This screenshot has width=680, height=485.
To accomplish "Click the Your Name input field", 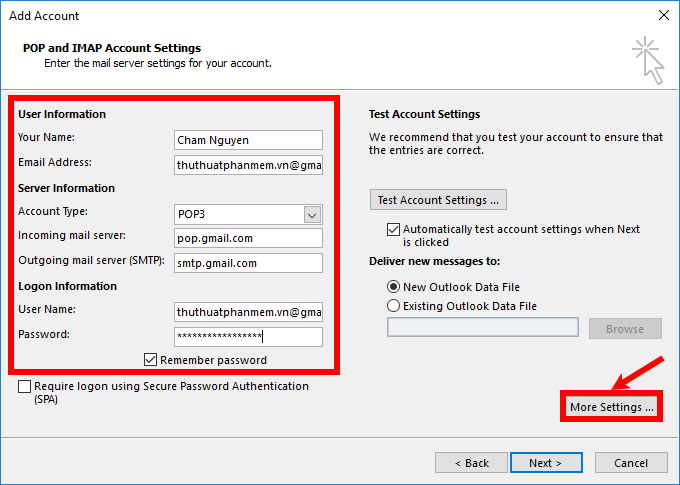I will [x=248, y=140].
